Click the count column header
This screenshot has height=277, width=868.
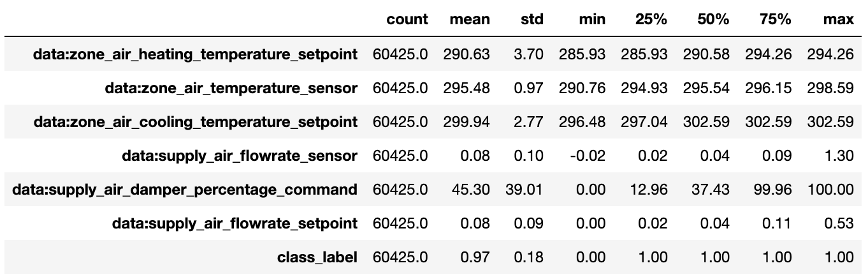[407, 20]
